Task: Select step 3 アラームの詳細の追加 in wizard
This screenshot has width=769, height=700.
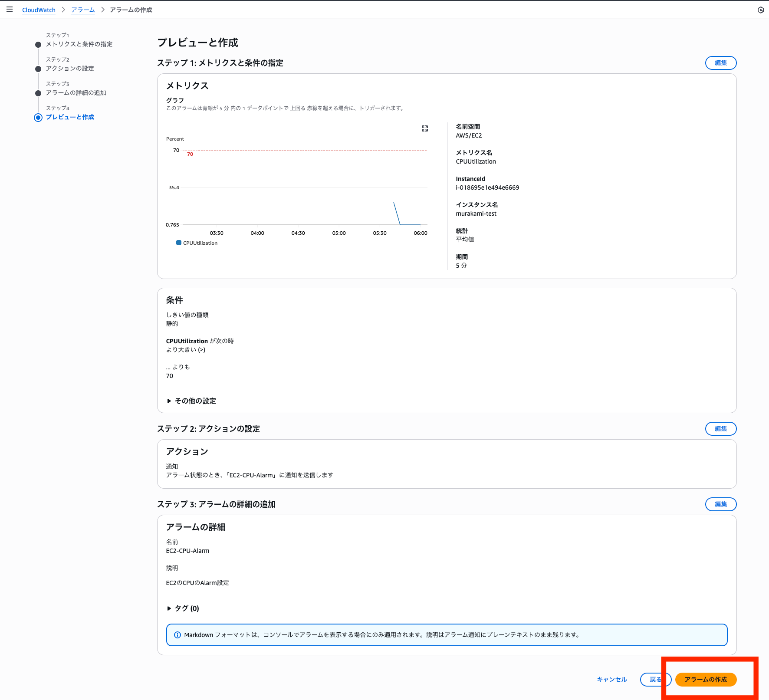Action: [76, 93]
